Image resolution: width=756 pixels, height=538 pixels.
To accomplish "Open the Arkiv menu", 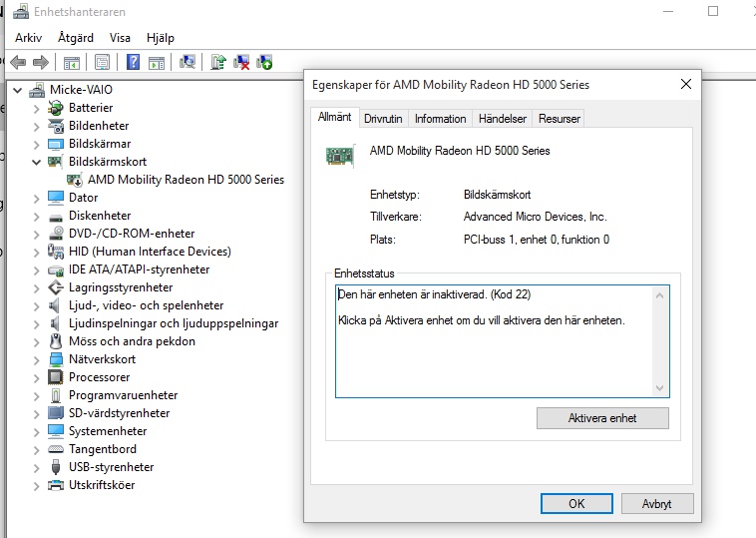I will [x=29, y=38].
